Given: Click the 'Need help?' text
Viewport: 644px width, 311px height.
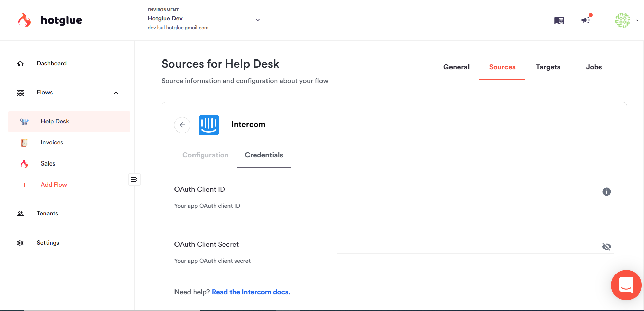Looking at the screenshot, I should coord(192,292).
